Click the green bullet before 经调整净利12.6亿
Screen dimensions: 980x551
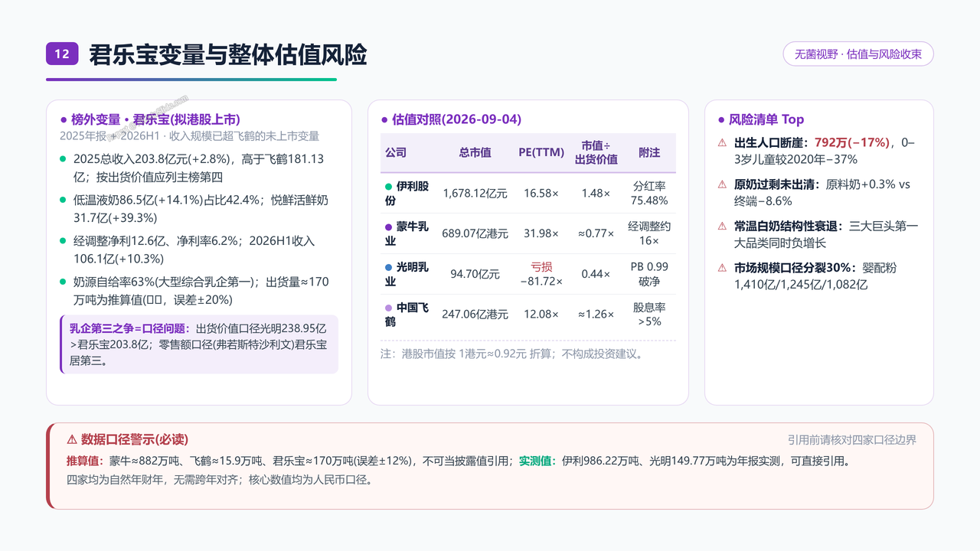click(x=63, y=241)
